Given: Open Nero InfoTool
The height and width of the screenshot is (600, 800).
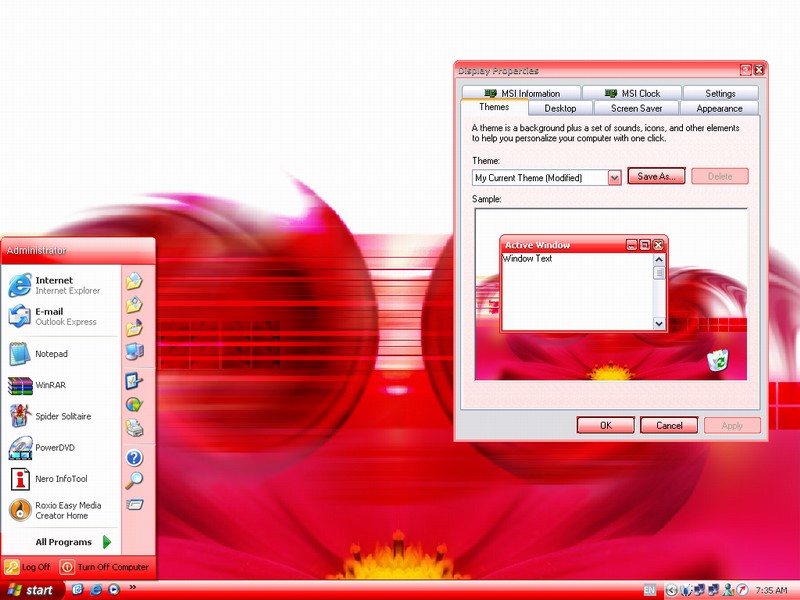Looking at the screenshot, I should coord(60,479).
